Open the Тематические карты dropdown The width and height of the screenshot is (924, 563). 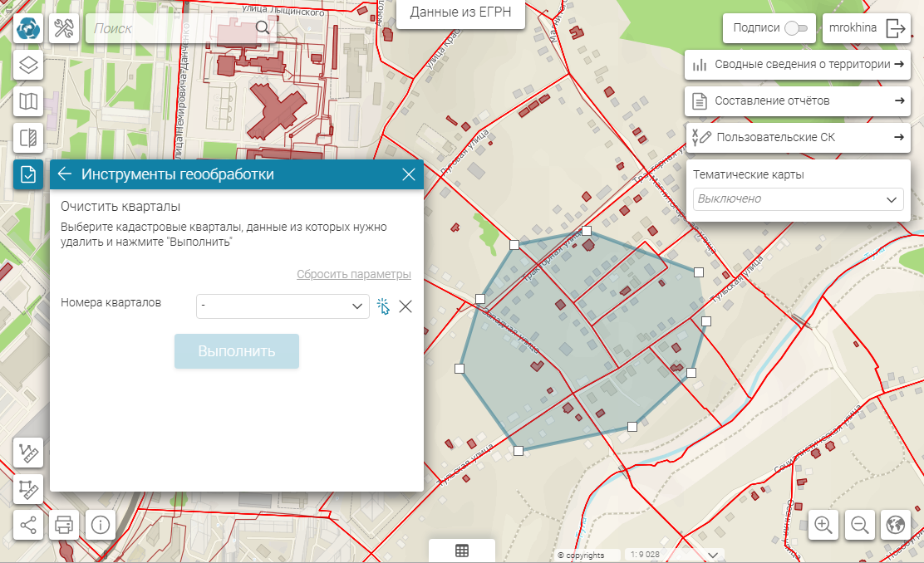coord(799,199)
